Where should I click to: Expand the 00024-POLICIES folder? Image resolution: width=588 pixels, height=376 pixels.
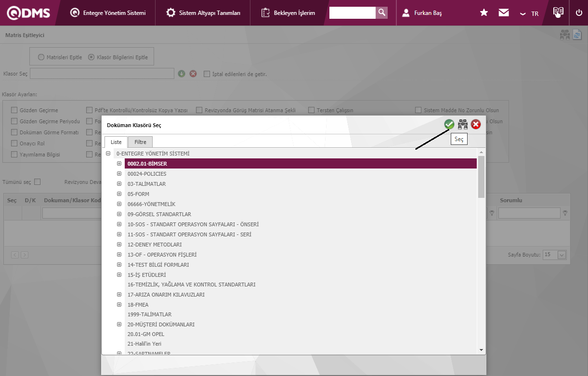[x=119, y=174]
